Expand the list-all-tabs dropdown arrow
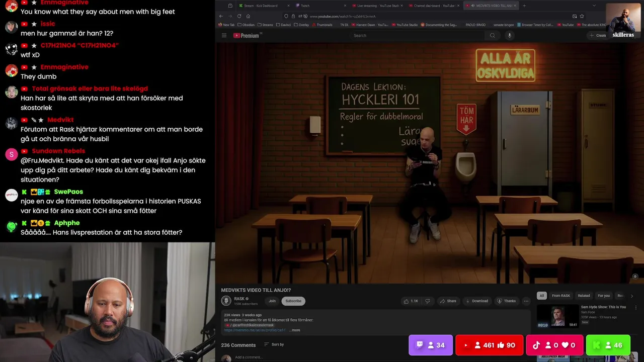This screenshot has height=362, width=644. (594, 6)
